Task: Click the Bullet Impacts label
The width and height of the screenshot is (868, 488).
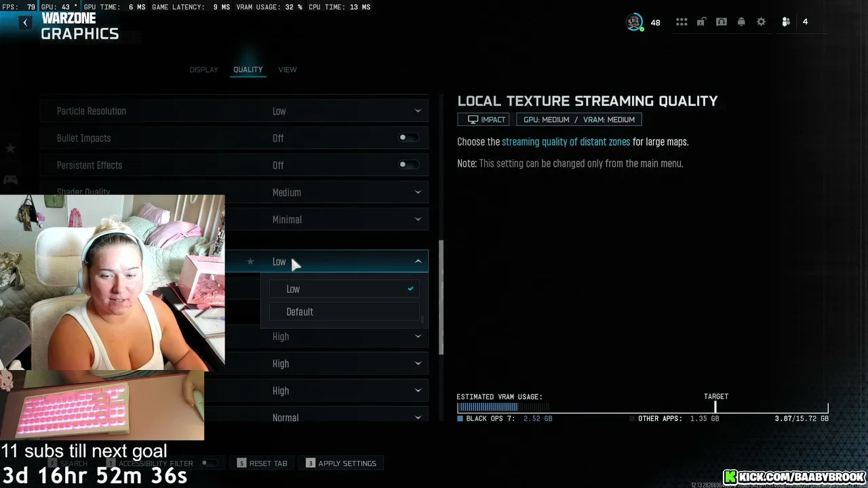Action: pyautogui.click(x=84, y=138)
